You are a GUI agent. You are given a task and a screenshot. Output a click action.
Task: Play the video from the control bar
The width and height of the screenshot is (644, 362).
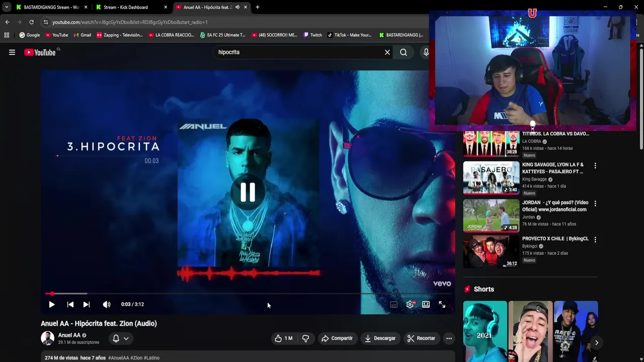coord(52,304)
